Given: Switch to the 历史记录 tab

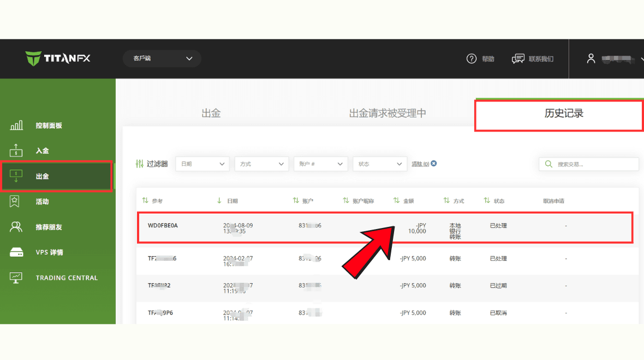Looking at the screenshot, I should click(x=564, y=113).
